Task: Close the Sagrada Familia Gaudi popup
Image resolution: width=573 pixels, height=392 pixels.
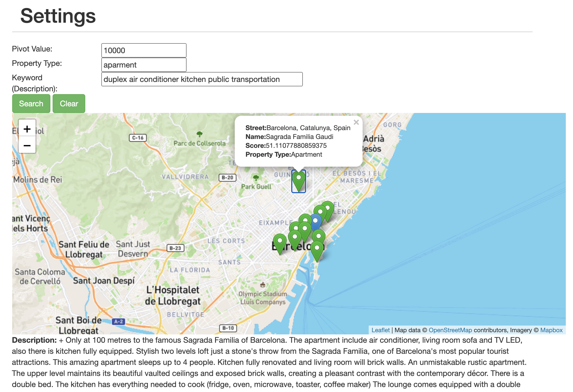Action: pyautogui.click(x=356, y=122)
